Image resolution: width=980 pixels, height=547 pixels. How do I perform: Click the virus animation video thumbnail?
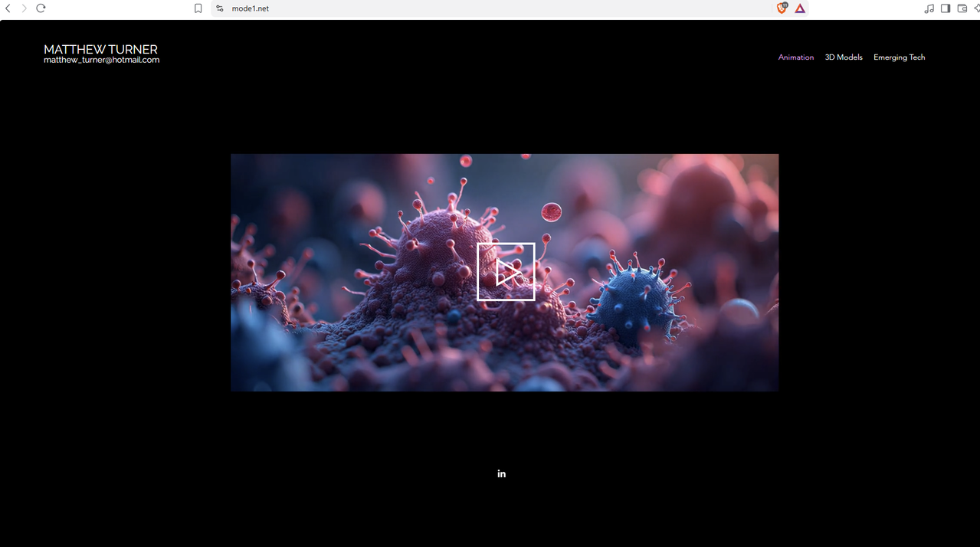(505, 273)
